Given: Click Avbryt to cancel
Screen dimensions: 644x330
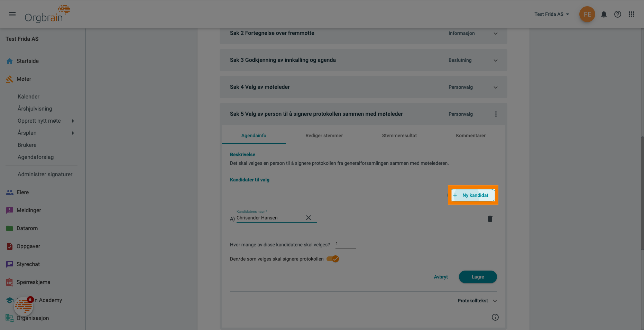Looking at the screenshot, I should coord(441,277).
